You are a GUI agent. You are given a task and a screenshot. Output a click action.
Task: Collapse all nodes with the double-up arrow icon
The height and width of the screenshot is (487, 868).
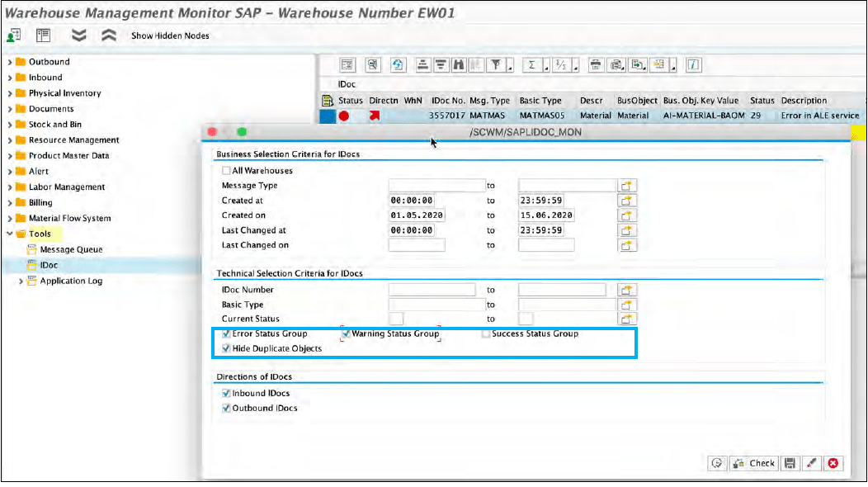coord(109,35)
